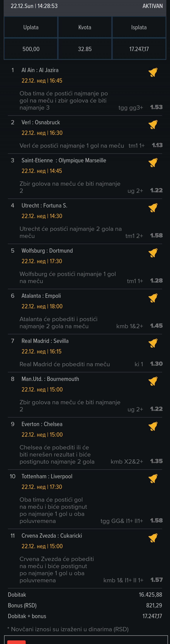Open the Tottenham : Liverpool match row

point(85,499)
